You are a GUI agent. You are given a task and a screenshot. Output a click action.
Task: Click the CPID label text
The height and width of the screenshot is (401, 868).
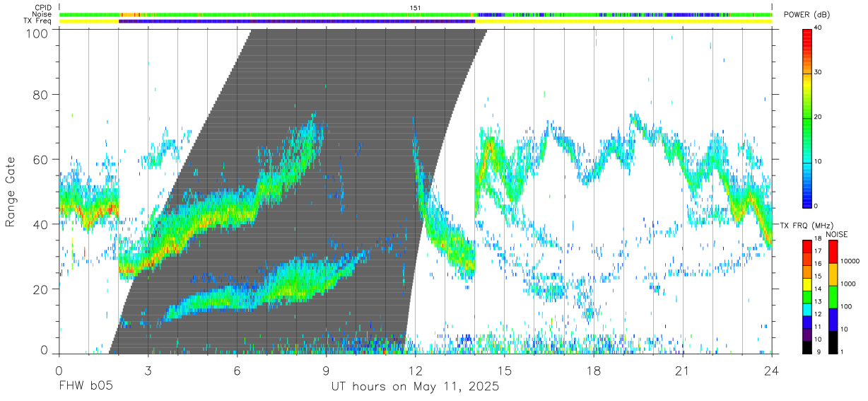click(x=43, y=8)
